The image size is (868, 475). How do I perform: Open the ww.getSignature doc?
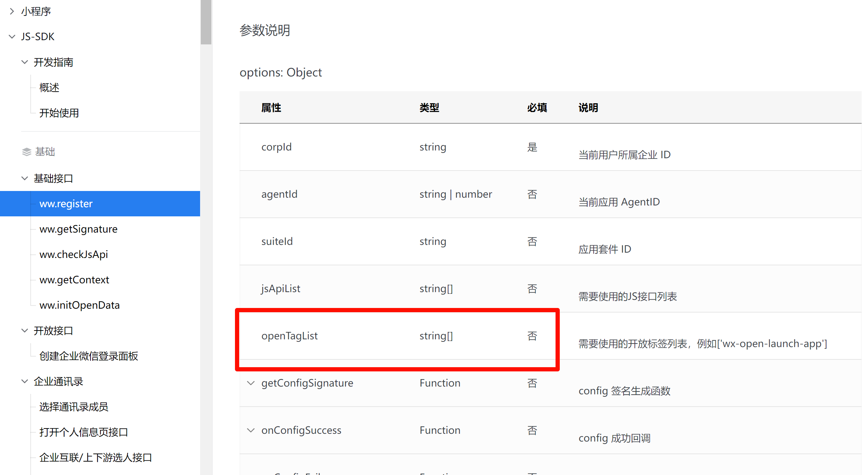coord(78,229)
